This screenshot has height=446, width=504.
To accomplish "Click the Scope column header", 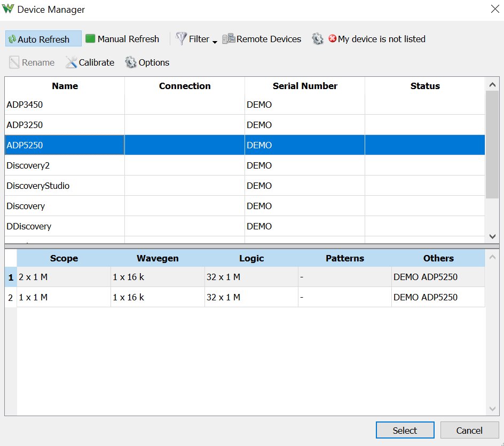I will click(x=64, y=258).
